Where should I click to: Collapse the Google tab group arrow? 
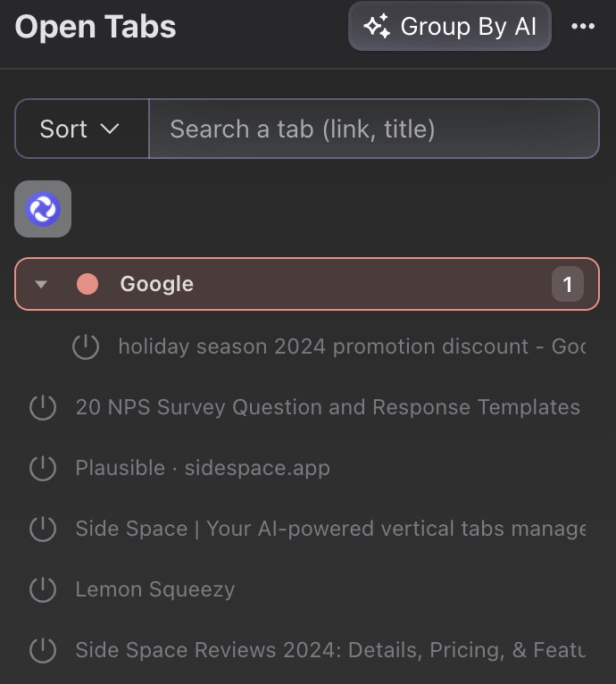pyautogui.click(x=40, y=285)
